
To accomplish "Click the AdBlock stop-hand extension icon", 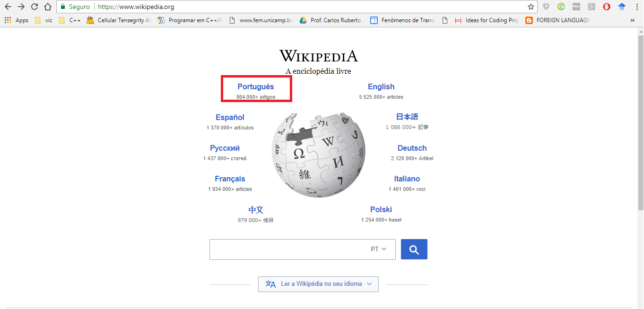I will 606,7.
